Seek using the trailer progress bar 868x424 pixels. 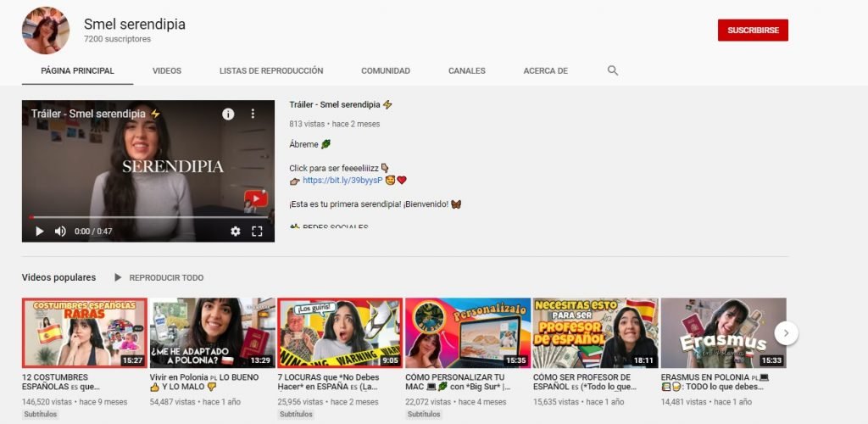[x=148, y=218]
